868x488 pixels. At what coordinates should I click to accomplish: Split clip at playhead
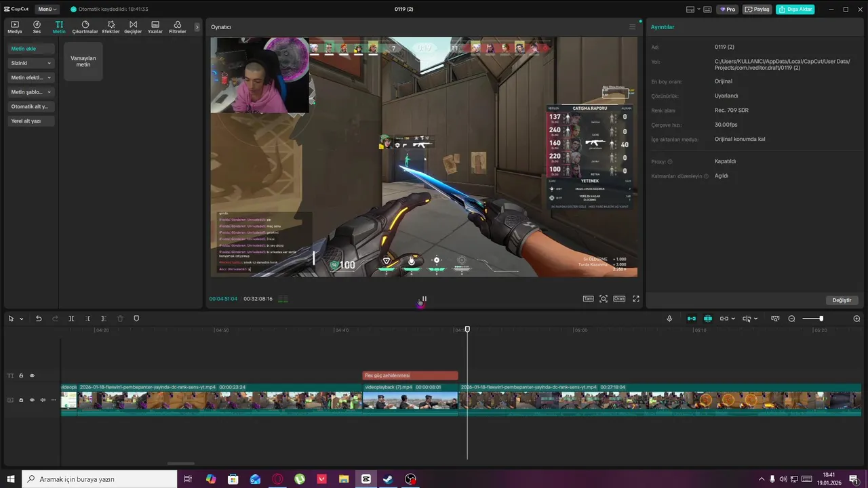click(71, 319)
